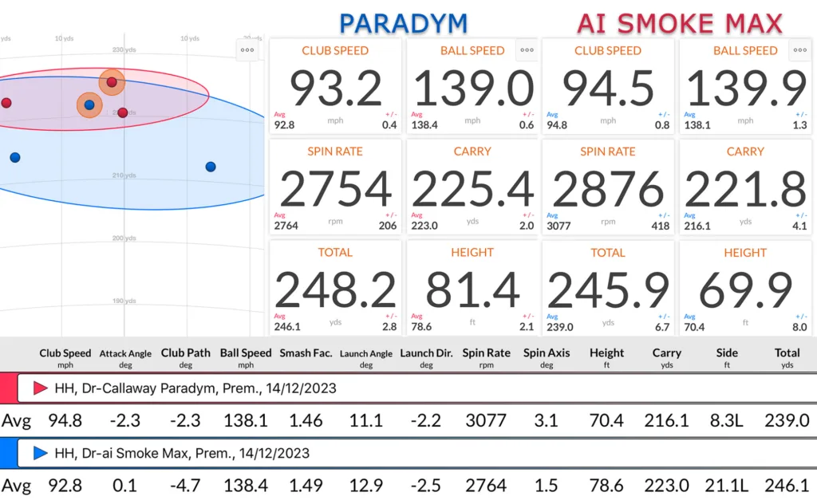Click red triangle beside the Callaway Paradym session

[40, 389]
